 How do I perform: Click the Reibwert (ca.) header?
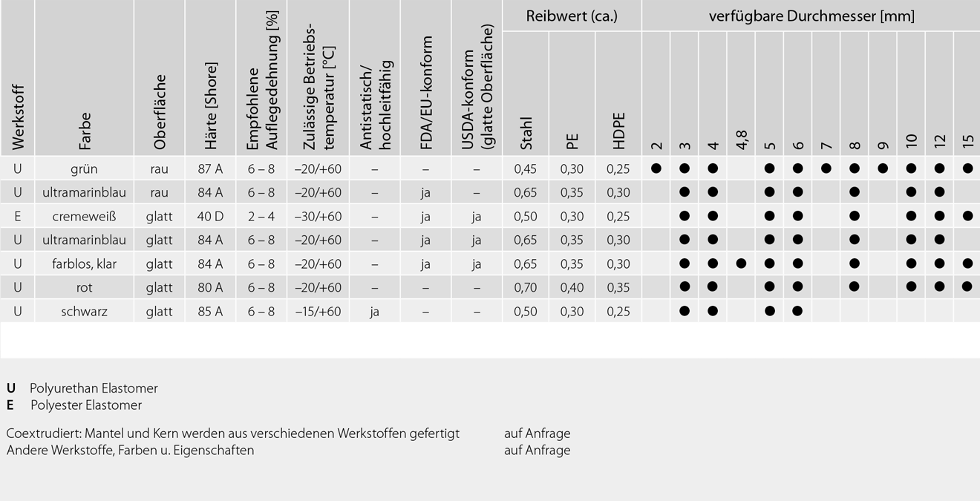(572, 16)
